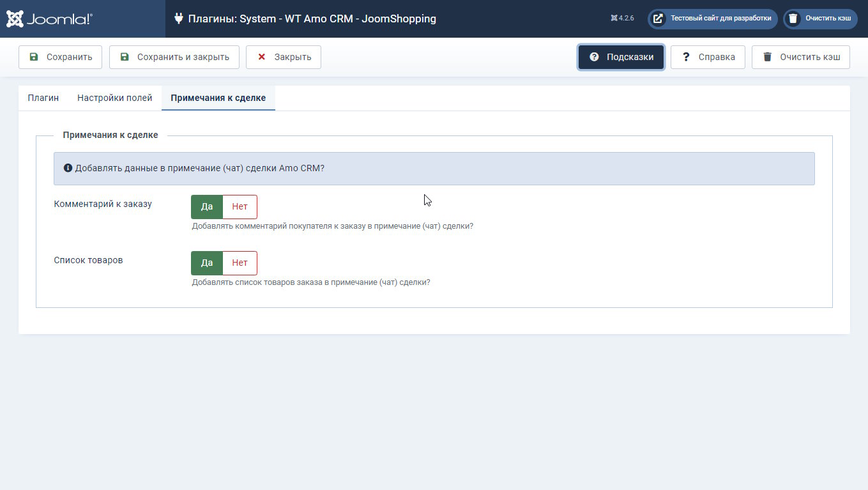Open the Настройки полей tab
This screenshot has width=868, height=490.
click(115, 98)
